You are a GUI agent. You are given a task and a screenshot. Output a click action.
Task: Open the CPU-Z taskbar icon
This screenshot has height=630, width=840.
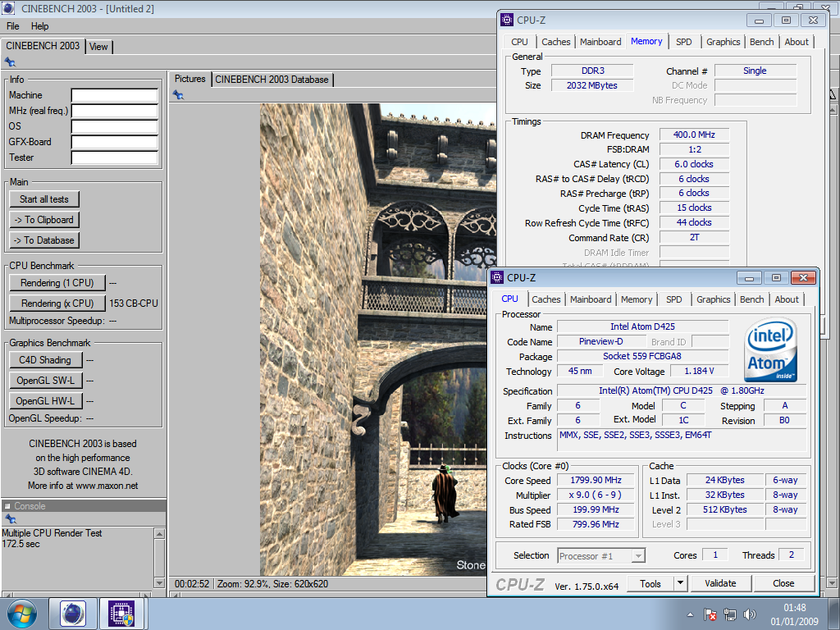(121, 614)
